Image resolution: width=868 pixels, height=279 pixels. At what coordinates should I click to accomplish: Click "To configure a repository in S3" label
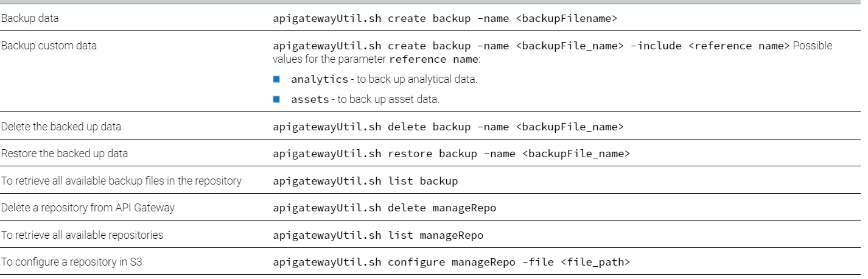(71, 262)
